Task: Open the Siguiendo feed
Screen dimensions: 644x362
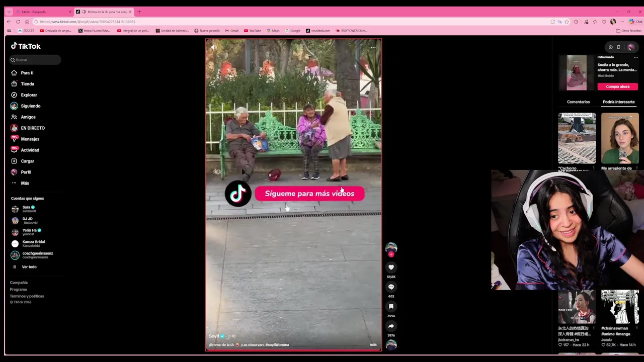Action: click(x=25, y=106)
